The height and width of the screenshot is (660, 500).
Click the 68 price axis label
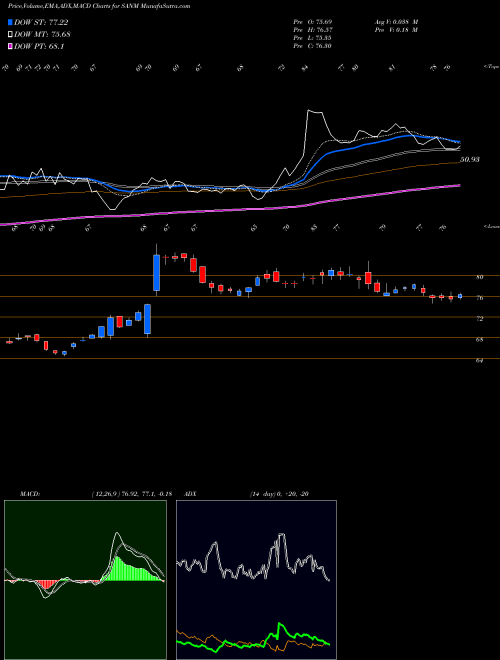click(x=479, y=339)
